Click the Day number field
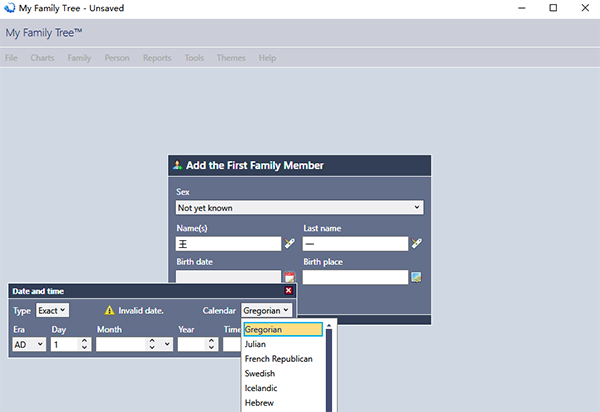600x412 pixels. 65,344
